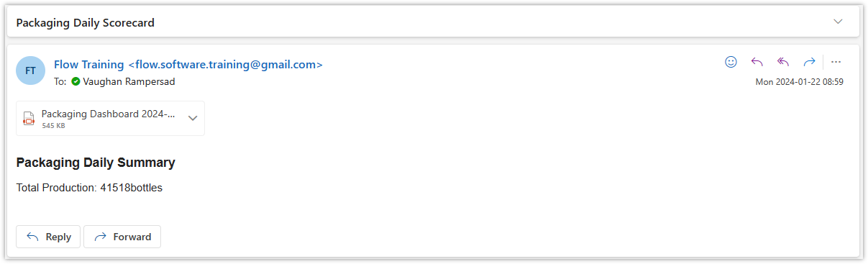Select recipient Vaughan Rampersad
The image size is (868, 264).
[x=129, y=82]
